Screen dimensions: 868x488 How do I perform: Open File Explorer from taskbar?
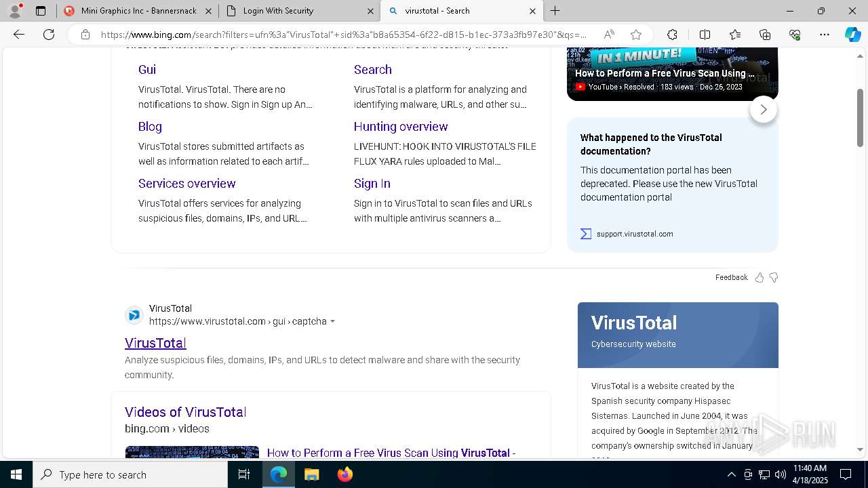tap(311, 474)
